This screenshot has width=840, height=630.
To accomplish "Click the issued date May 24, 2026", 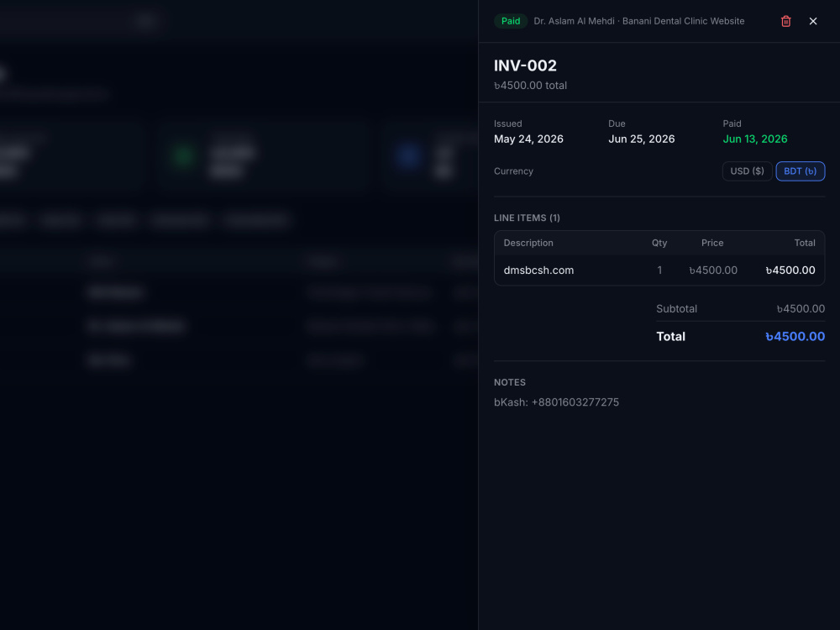I will [x=528, y=139].
